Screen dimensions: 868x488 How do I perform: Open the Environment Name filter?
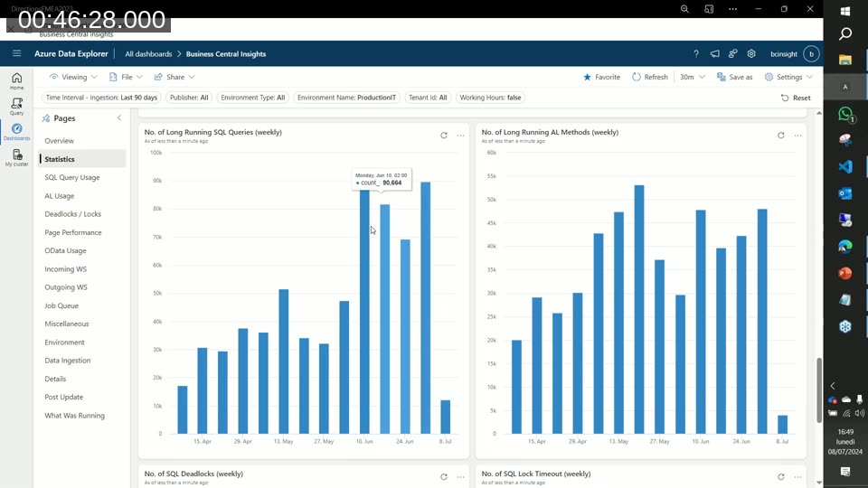346,98
